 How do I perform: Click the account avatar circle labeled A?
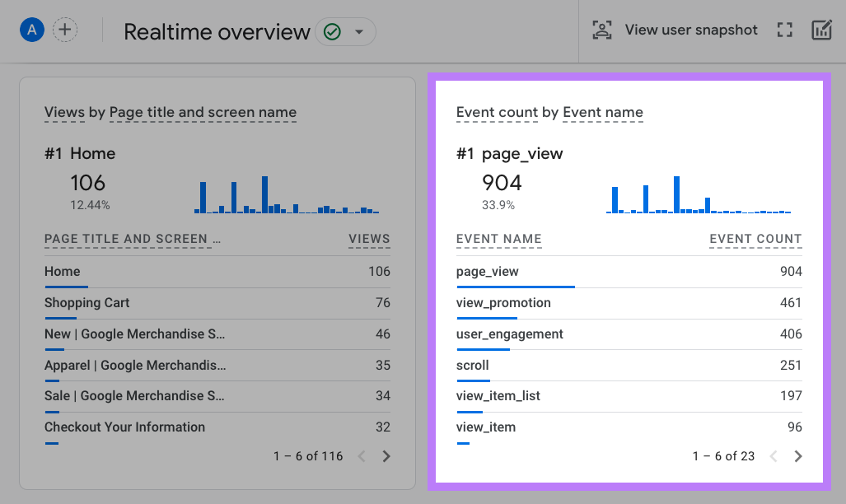pos(31,30)
